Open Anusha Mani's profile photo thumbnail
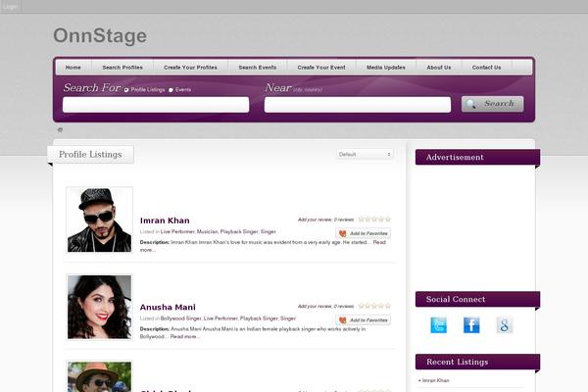 (x=99, y=307)
